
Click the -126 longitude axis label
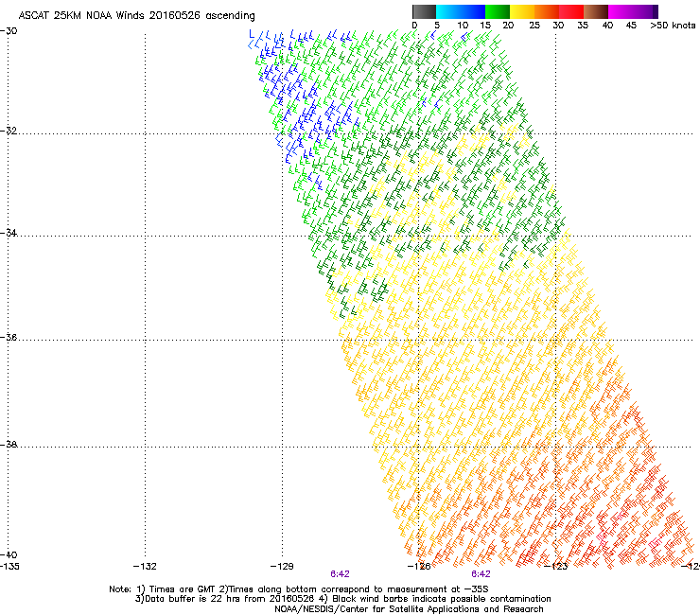point(419,567)
